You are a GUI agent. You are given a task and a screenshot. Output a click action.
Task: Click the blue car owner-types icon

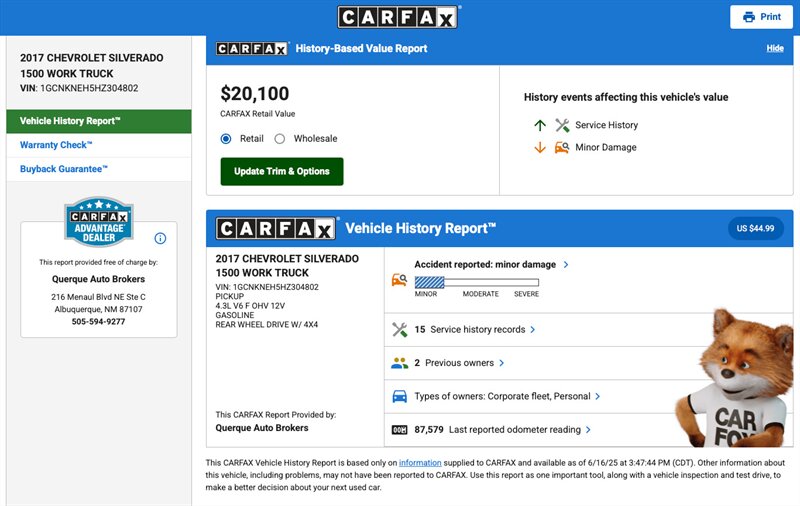[x=399, y=396]
